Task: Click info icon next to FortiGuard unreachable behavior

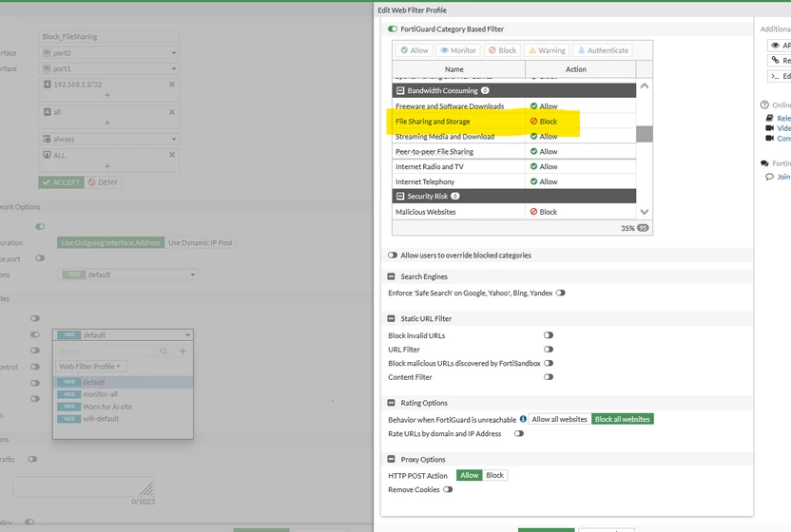Action: (x=523, y=419)
